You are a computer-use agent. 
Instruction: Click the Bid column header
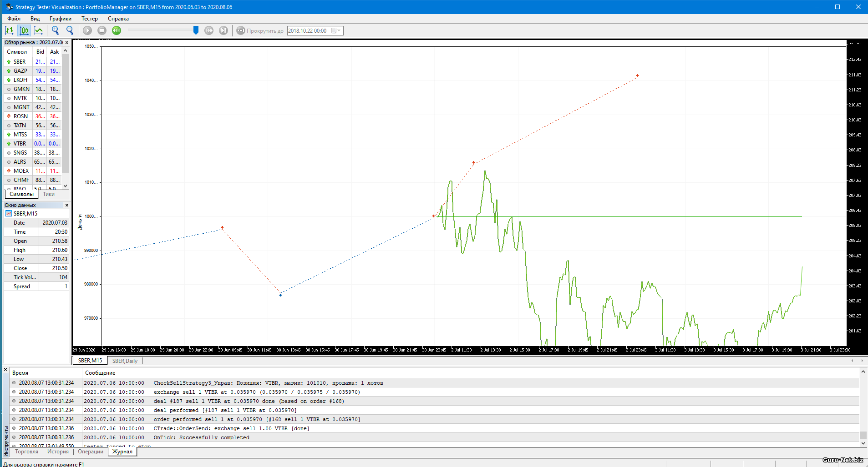tap(40, 52)
